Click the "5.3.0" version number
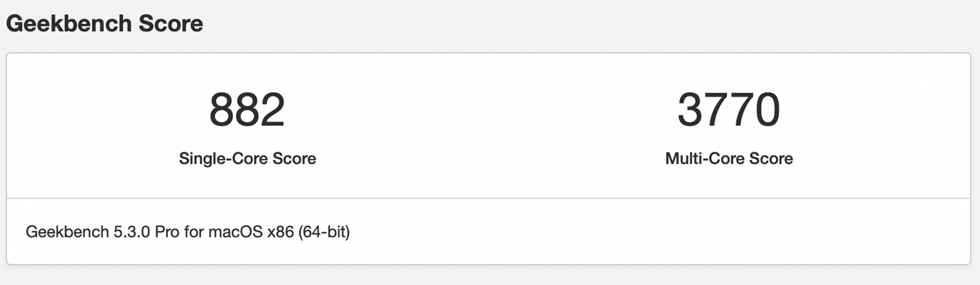 [x=132, y=232]
